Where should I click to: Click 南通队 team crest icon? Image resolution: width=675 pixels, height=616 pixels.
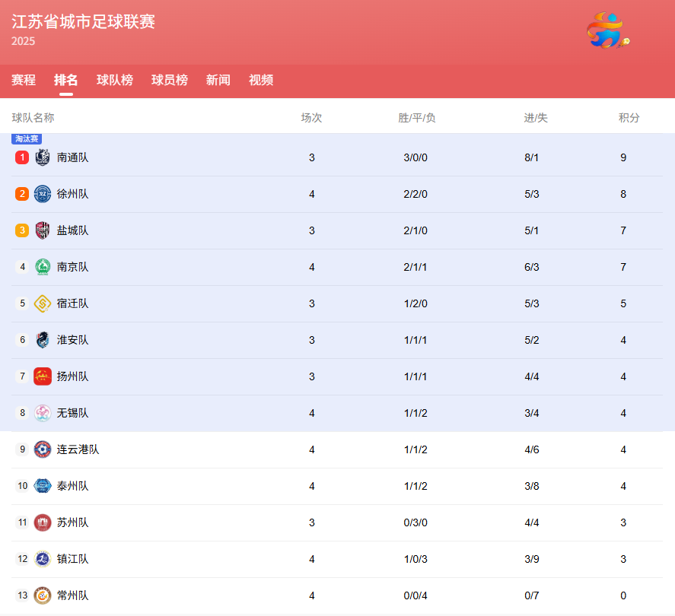pyautogui.click(x=43, y=157)
